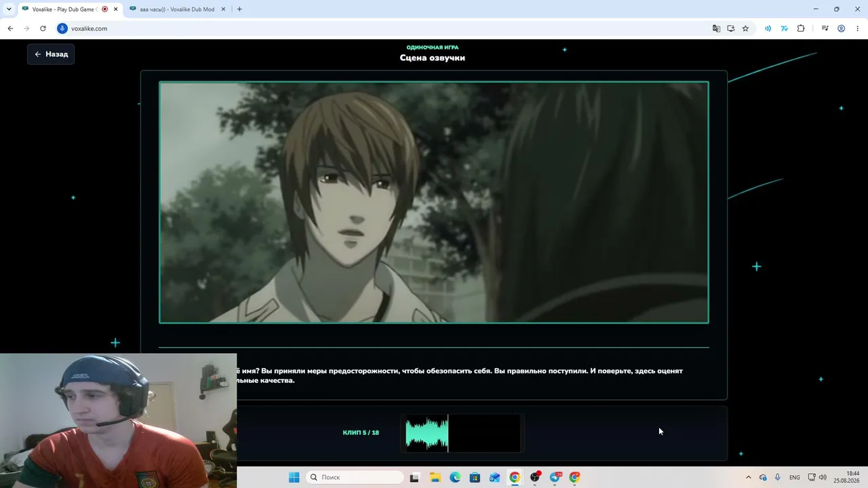The width and height of the screenshot is (868, 488).
Task: Click the first Chrome icon in the taskbar
Action: (515, 477)
